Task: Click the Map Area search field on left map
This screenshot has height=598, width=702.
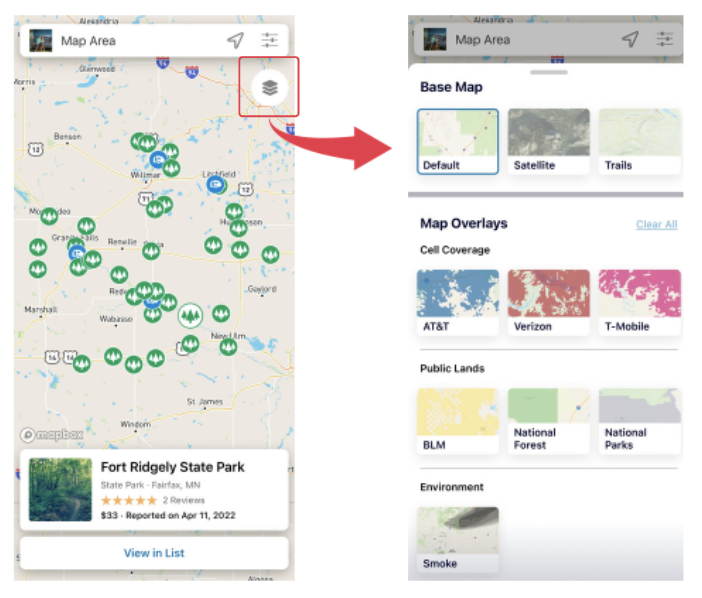Action: 154,40
